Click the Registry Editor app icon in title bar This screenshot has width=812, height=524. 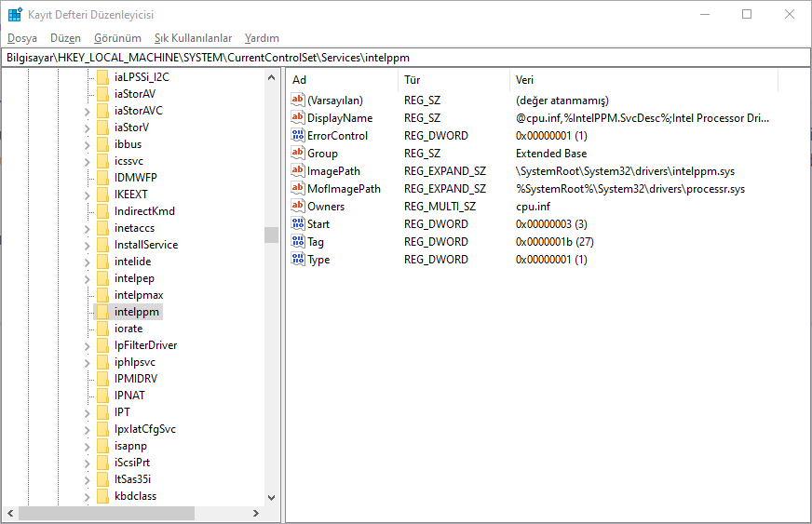click(15, 15)
